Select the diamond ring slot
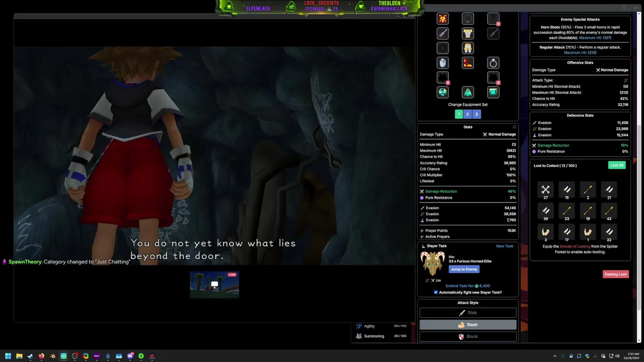Image resolution: width=644 pixels, height=362 pixels. 493,63
